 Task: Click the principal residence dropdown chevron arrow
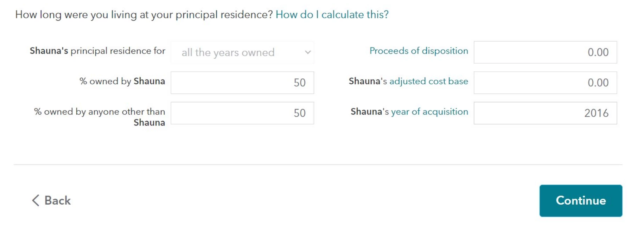(308, 52)
